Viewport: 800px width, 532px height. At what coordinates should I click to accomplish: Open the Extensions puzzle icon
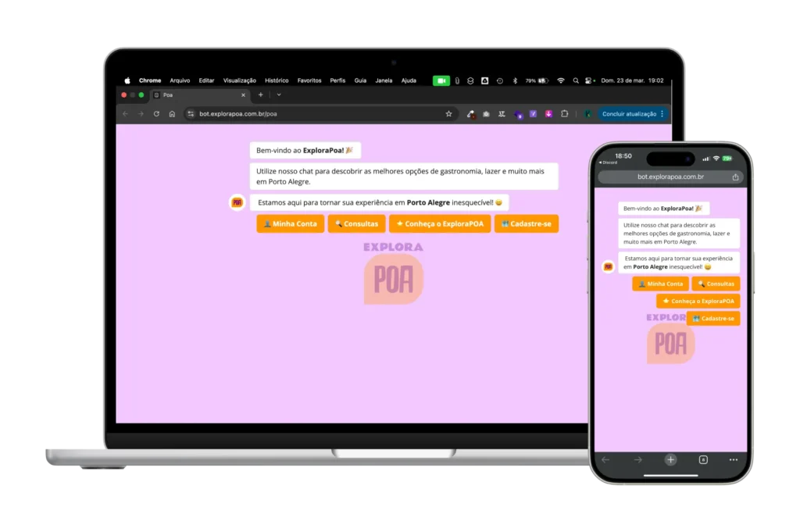[564, 114]
